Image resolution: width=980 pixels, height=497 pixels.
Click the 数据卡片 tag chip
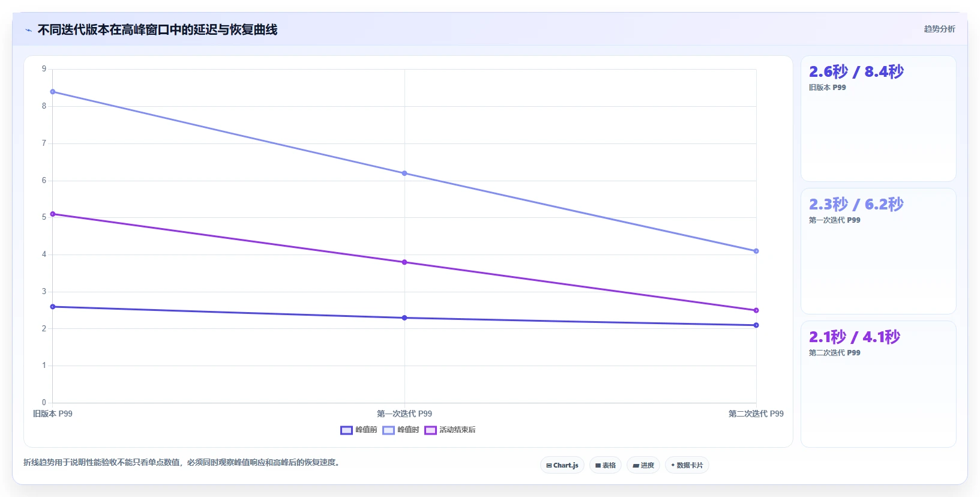(687, 465)
